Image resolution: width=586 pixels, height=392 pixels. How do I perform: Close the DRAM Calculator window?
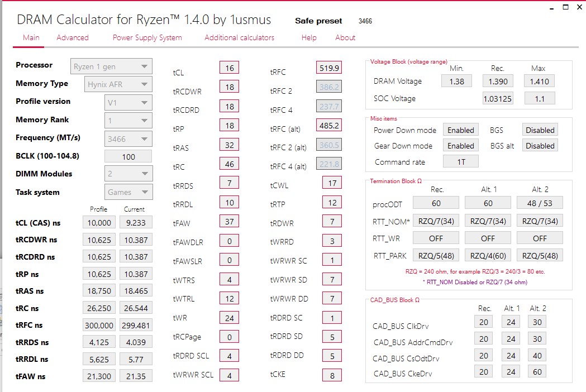pyautogui.click(x=580, y=7)
